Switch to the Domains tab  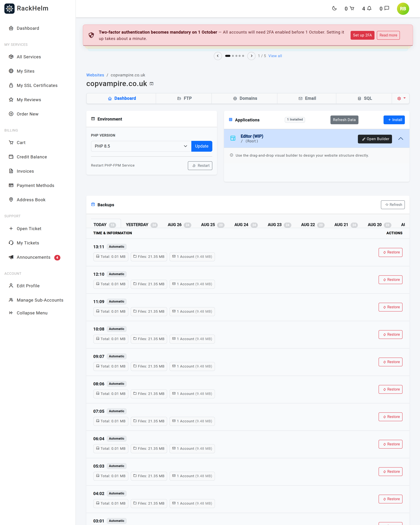tap(244, 98)
